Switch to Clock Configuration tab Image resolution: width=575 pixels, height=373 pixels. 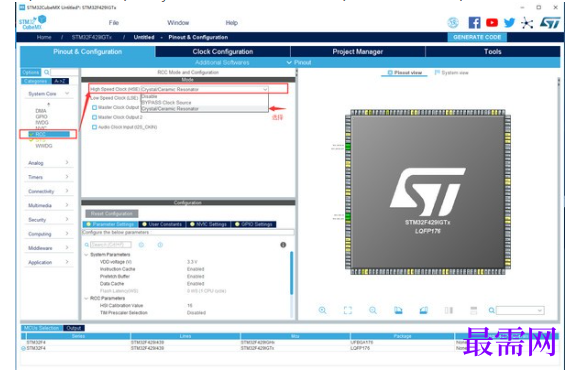(223, 52)
